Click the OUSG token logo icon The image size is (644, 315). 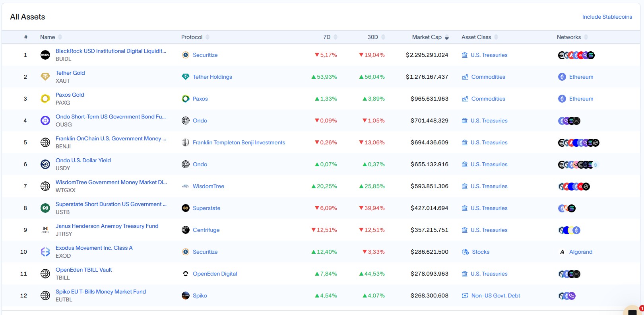click(45, 121)
